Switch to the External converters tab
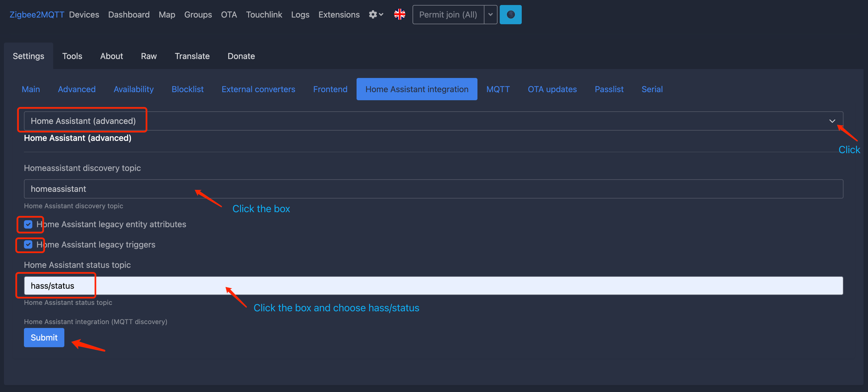The image size is (868, 392). tap(258, 89)
